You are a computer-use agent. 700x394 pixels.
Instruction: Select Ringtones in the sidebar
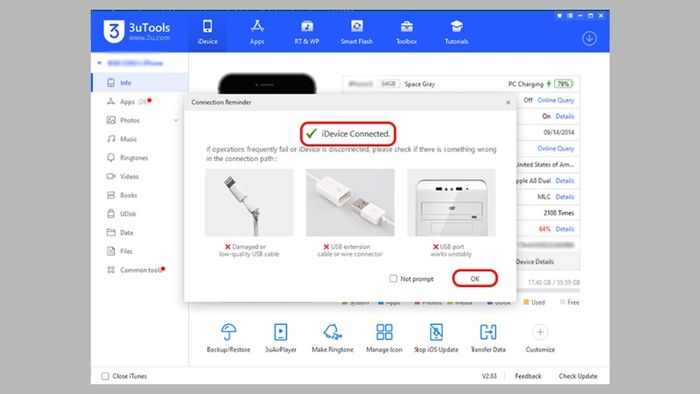134,158
